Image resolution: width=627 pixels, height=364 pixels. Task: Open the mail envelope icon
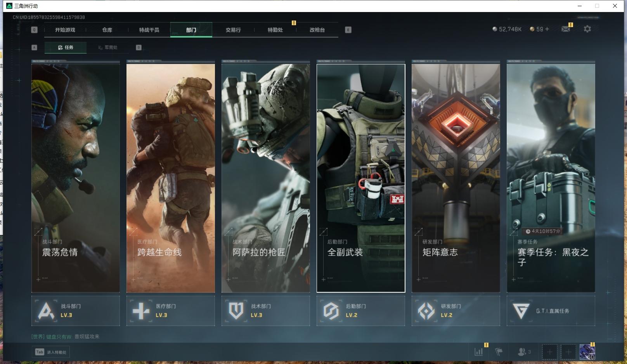coord(566,29)
